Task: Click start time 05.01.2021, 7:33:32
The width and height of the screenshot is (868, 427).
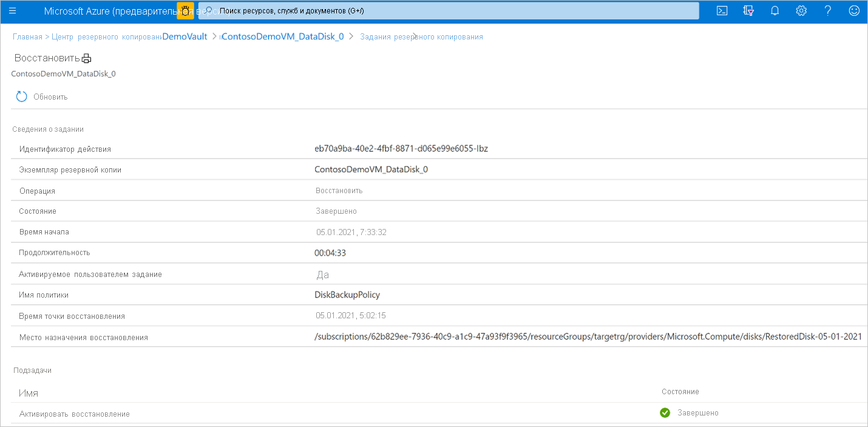Action: coord(351,232)
